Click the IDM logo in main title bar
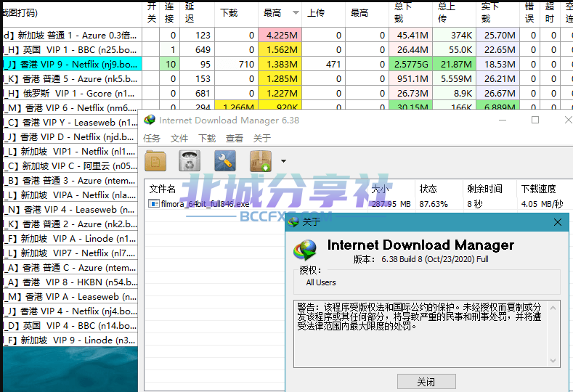 tap(150, 121)
